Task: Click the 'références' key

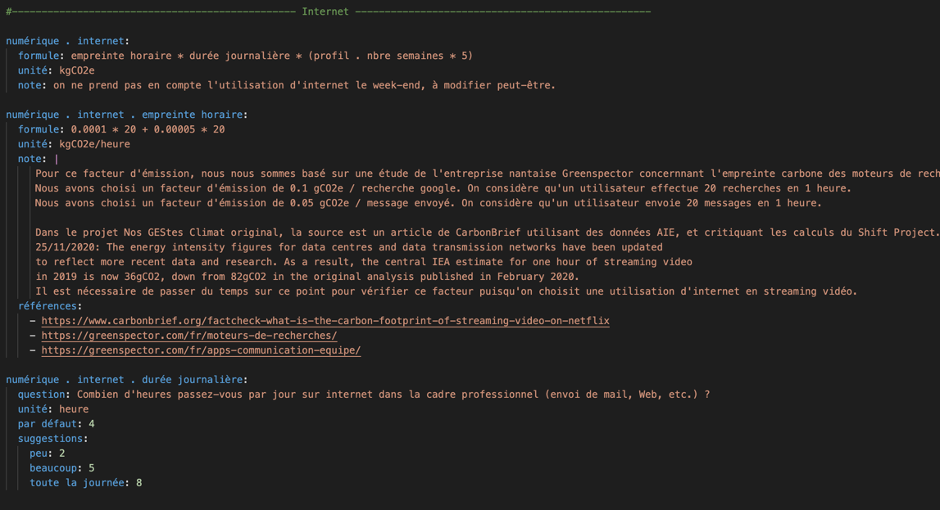Action: [47, 306]
